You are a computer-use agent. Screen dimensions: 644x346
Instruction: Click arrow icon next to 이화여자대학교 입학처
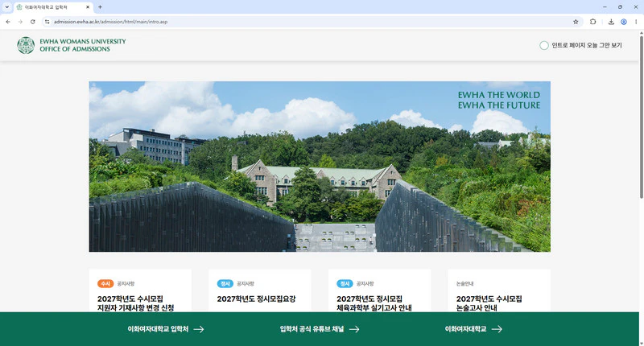click(199, 329)
